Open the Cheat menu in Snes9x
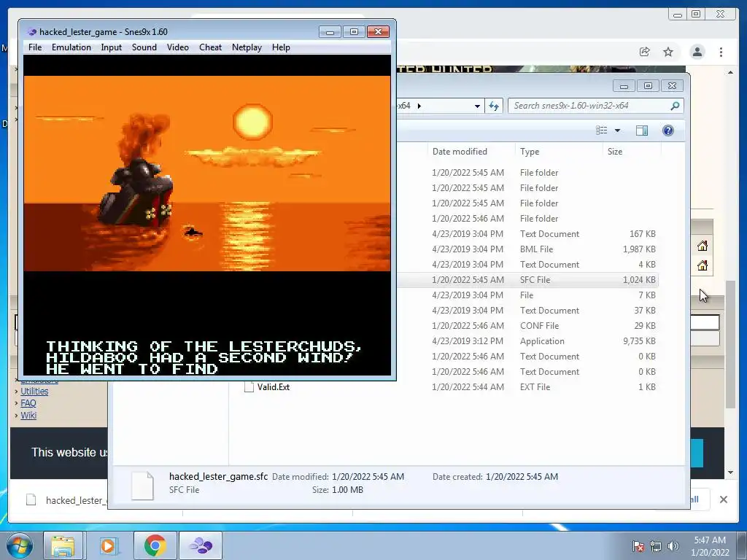The image size is (747, 560). (x=210, y=47)
